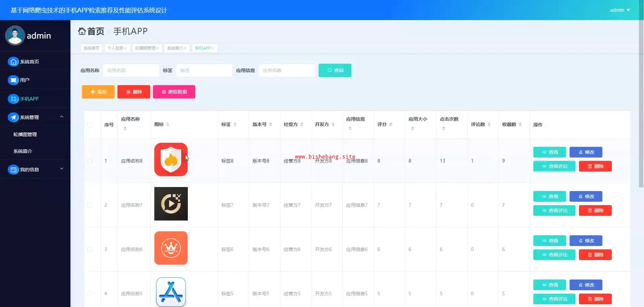Click the orange 添加 button
This screenshot has height=307, width=644.
98,92
